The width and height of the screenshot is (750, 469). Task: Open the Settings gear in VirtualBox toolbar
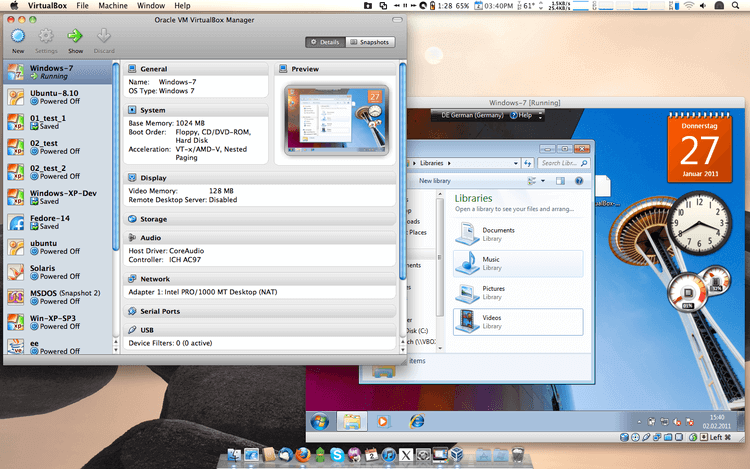point(46,37)
